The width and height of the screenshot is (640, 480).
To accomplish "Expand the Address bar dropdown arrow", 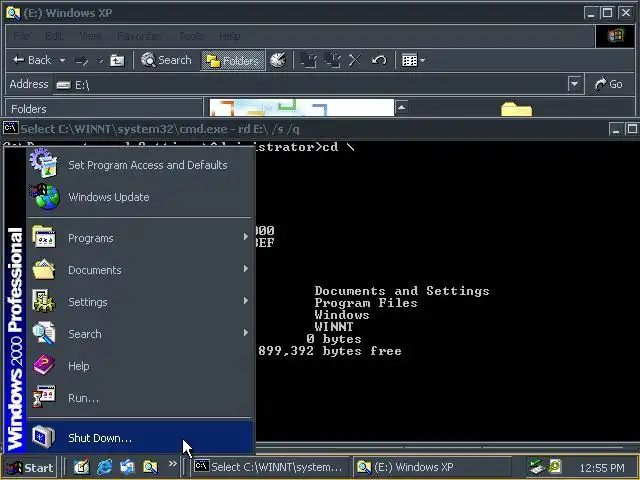I will click(x=574, y=84).
